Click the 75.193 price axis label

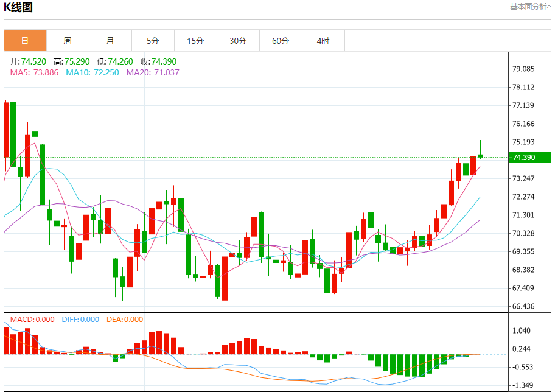point(523,142)
